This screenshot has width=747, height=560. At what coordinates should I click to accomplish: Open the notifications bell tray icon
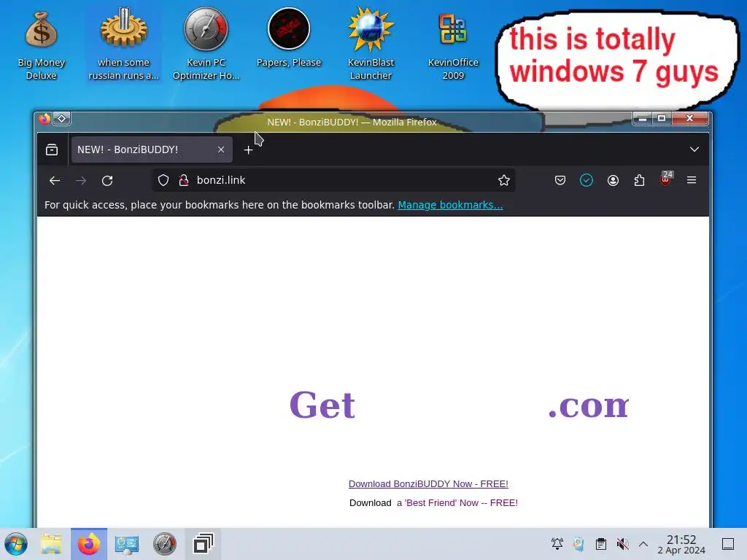[x=557, y=544]
